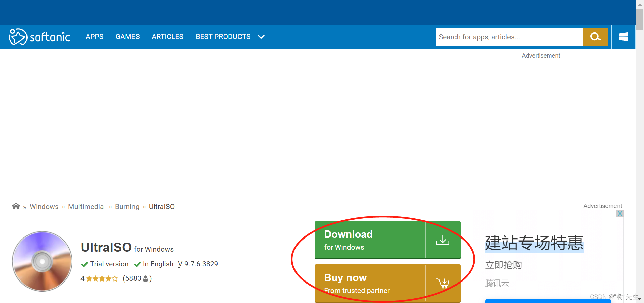Focus the search for apps input field
This screenshot has width=644, height=303.
pos(508,37)
